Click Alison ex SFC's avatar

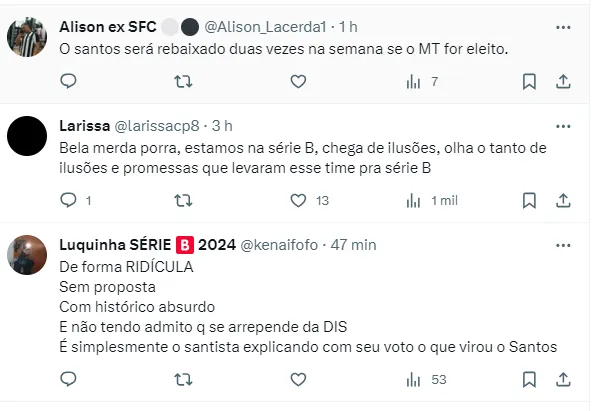click(27, 37)
